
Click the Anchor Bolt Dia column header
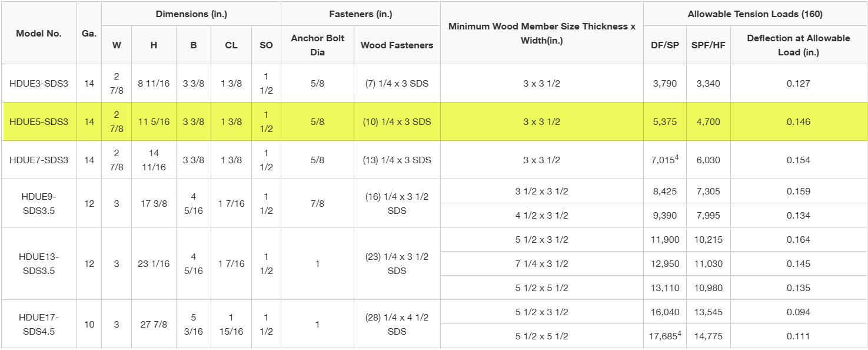tap(317, 45)
